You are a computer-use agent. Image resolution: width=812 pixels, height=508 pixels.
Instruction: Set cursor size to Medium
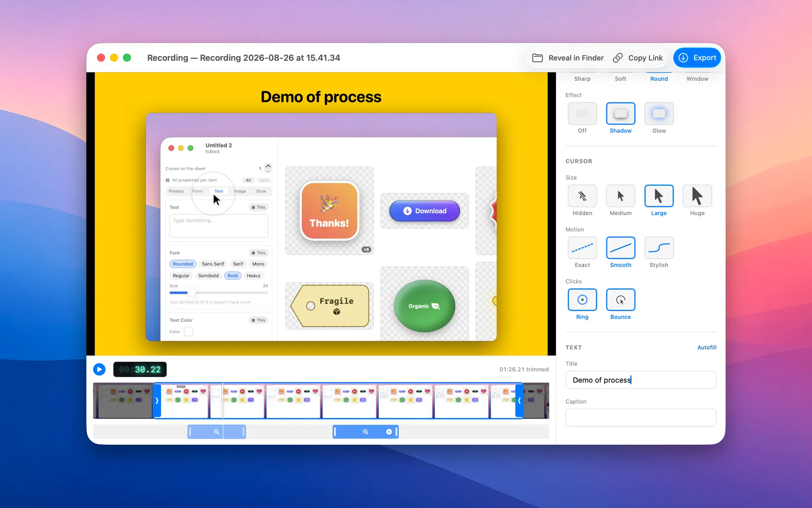click(621, 196)
